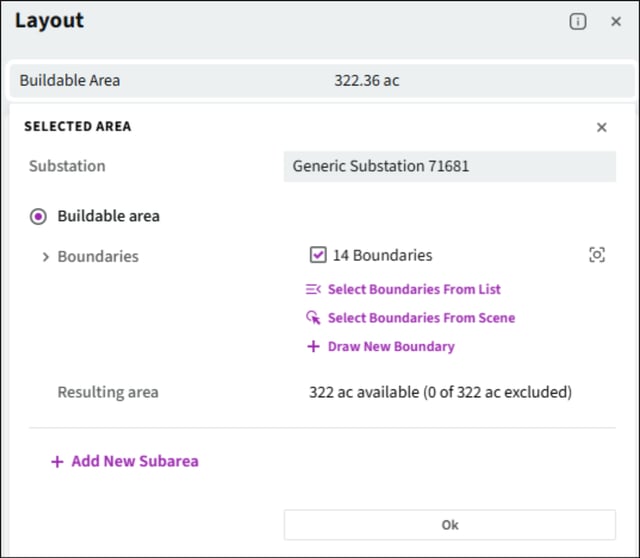
Task: Uncheck the 14 Boundaries checkbox
Action: 318,255
